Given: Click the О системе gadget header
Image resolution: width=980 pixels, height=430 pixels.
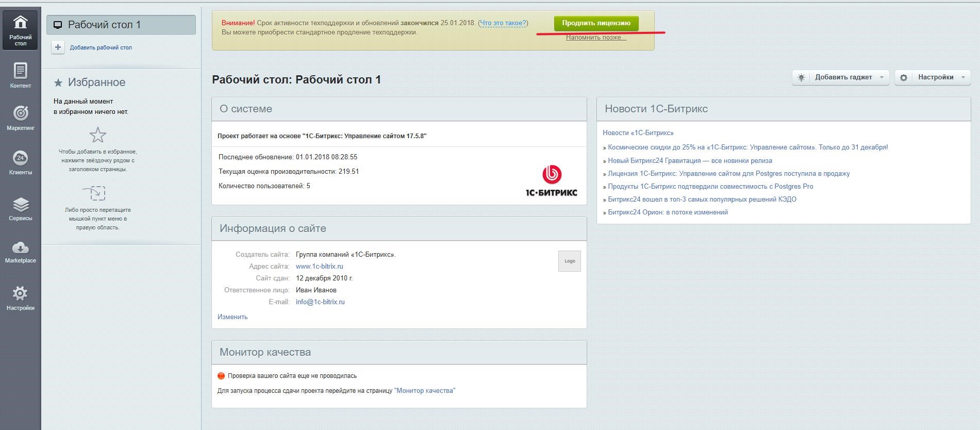Looking at the screenshot, I should click(x=399, y=109).
